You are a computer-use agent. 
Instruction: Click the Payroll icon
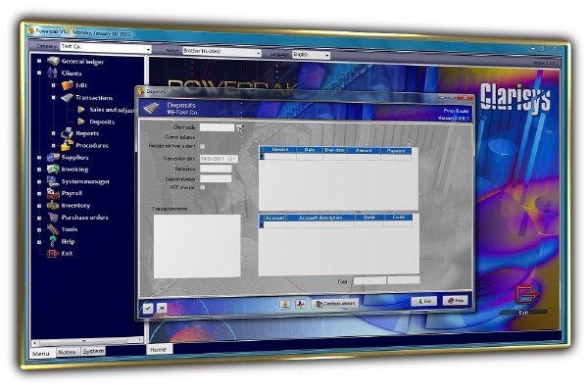click(x=53, y=193)
